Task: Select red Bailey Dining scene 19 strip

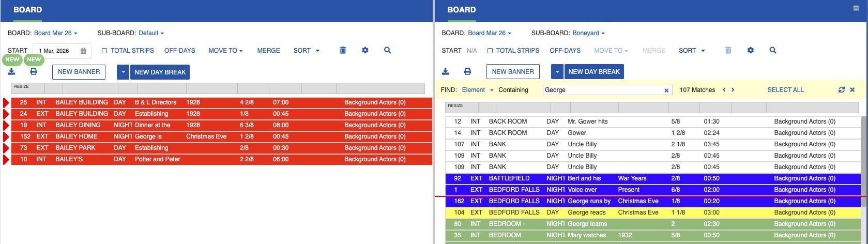Action: point(207,125)
